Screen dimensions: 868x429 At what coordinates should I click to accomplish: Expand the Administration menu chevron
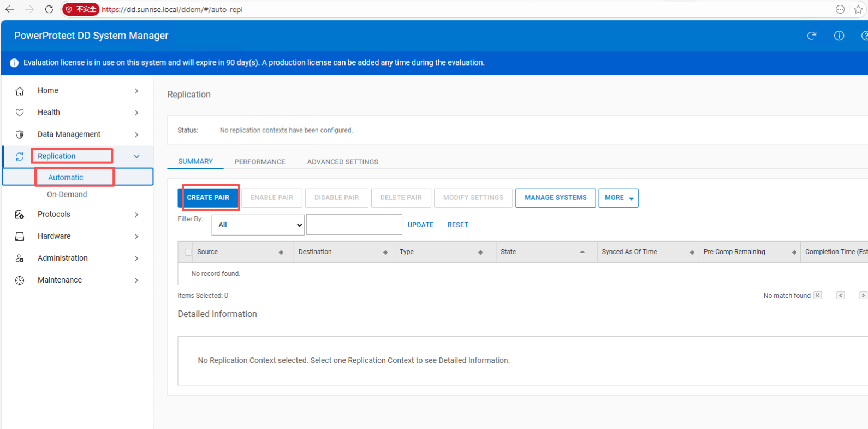[136, 258]
